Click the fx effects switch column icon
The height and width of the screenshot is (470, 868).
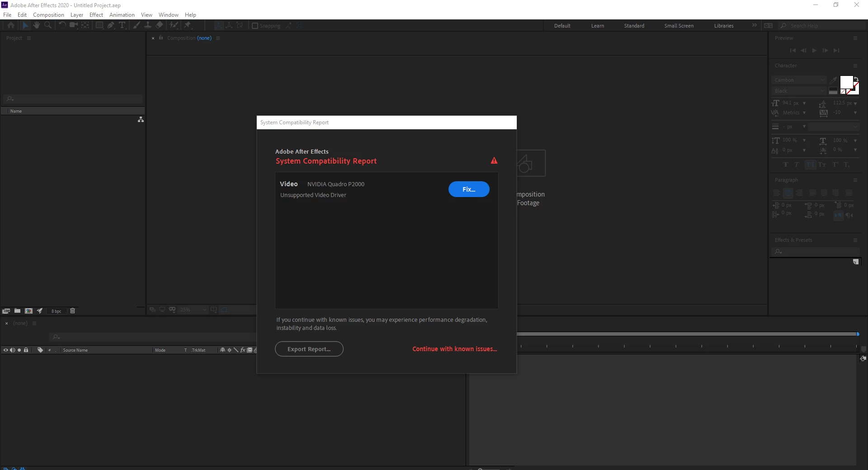click(243, 350)
